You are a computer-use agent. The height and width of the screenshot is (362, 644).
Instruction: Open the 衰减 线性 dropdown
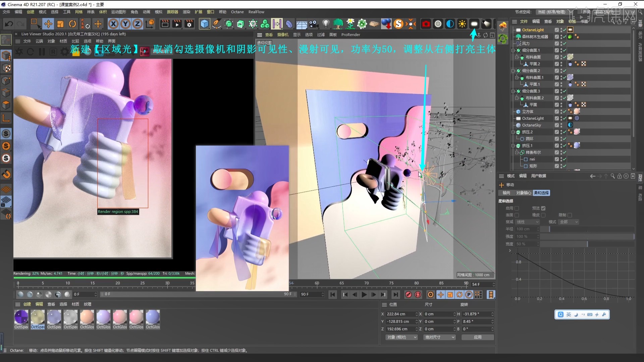527,222
